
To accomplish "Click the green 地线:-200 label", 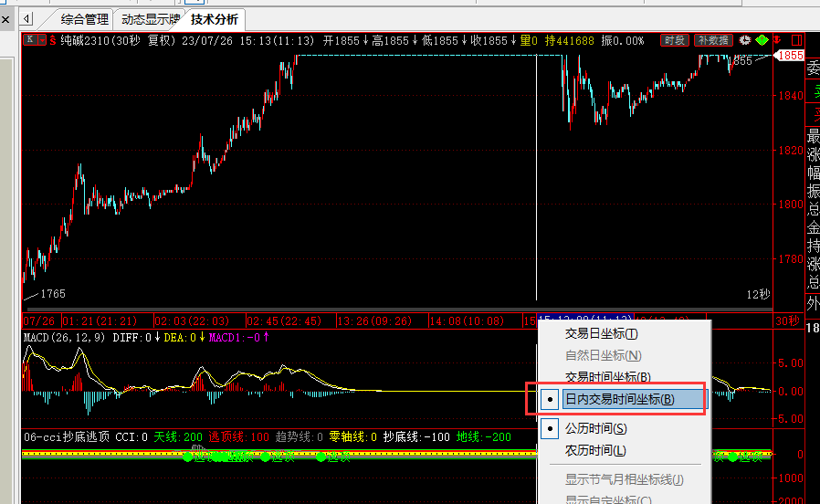I will point(483,437).
